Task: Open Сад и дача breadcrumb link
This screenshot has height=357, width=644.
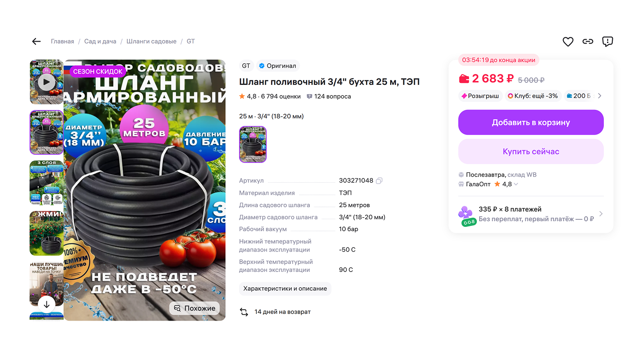Action: pyautogui.click(x=100, y=41)
